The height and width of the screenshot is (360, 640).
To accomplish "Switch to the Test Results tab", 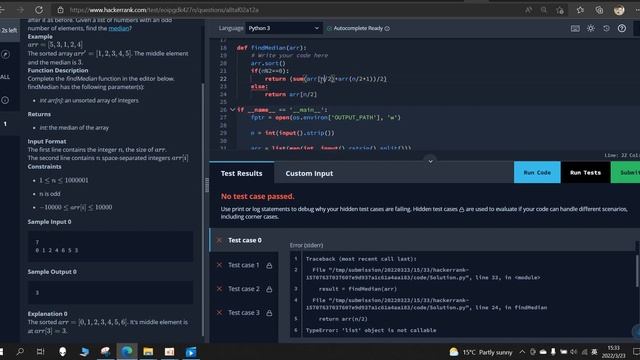I will [242, 173].
